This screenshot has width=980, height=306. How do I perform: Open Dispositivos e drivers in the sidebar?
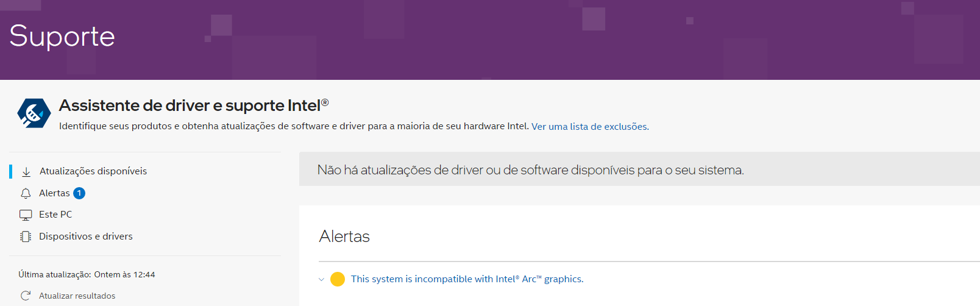tap(86, 237)
